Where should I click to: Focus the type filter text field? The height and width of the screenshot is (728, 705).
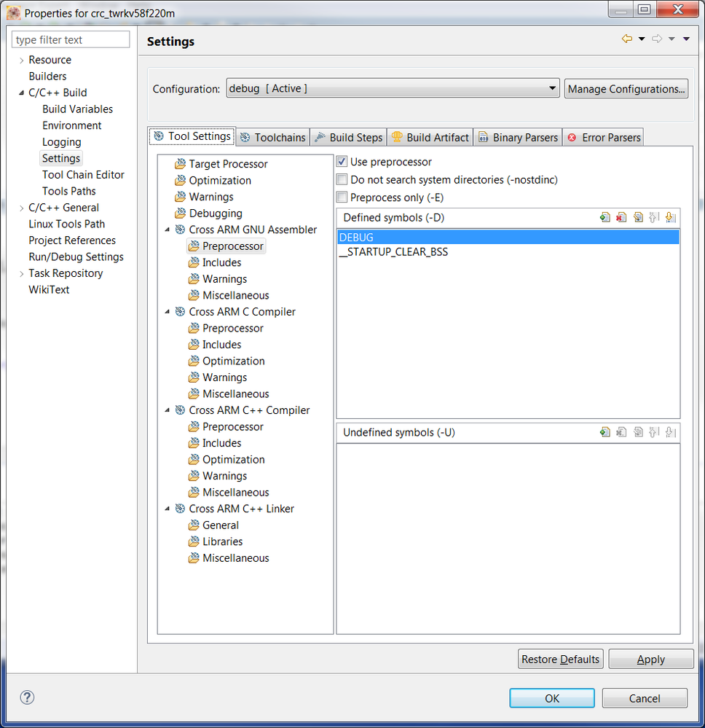[x=71, y=39]
